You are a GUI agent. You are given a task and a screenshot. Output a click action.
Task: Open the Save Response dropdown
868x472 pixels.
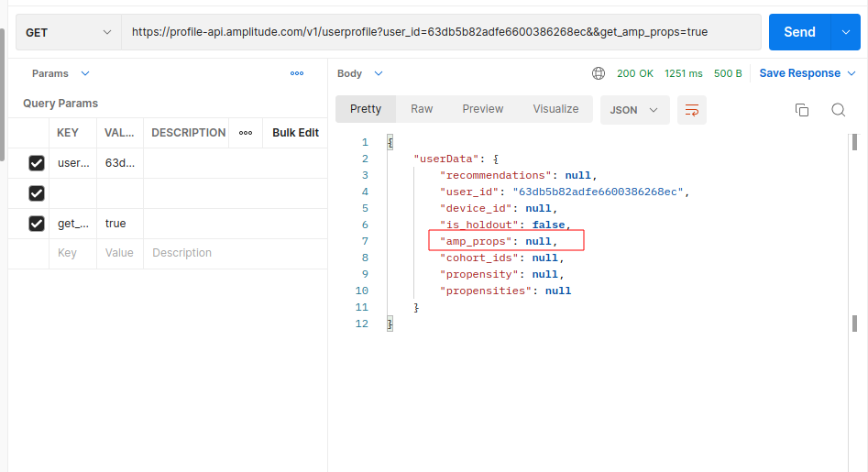click(808, 73)
